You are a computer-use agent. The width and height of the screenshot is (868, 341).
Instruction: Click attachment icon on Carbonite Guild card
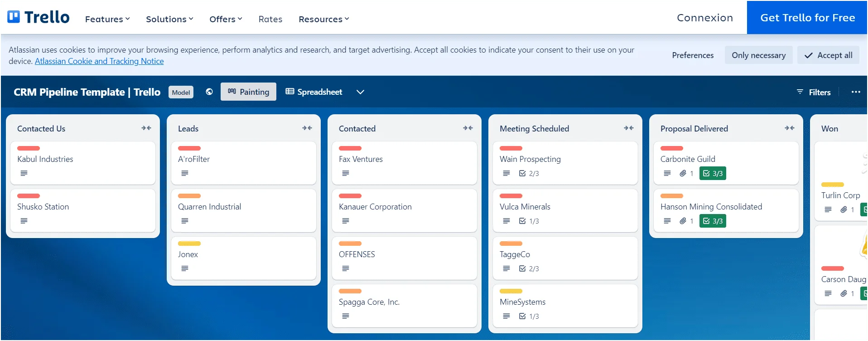(683, 173)
